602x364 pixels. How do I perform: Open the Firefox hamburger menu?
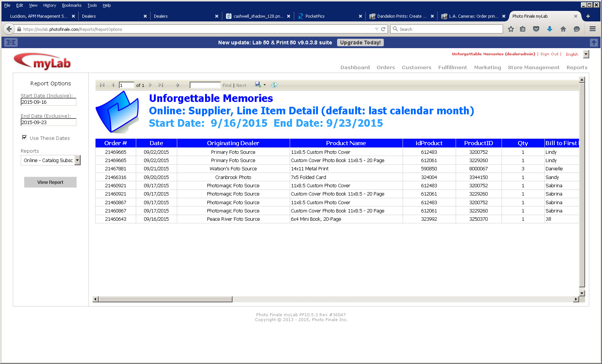point(593,29)
